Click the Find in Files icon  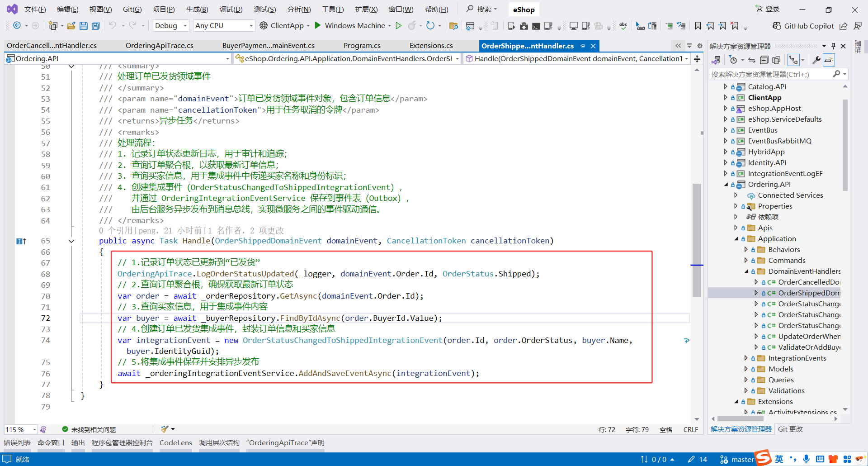[453, 26]
